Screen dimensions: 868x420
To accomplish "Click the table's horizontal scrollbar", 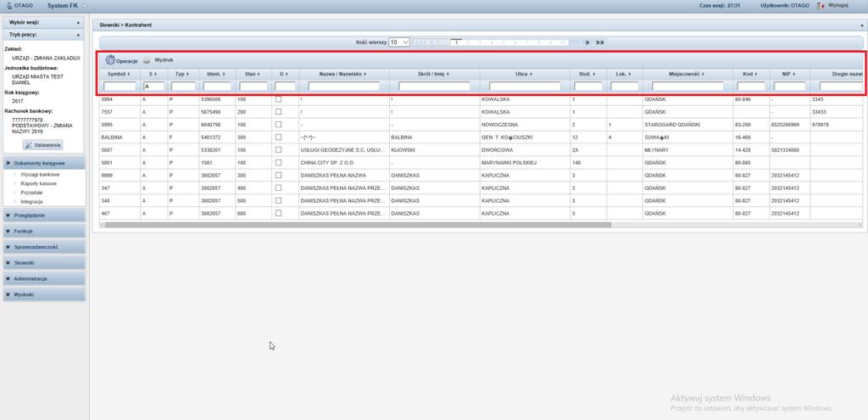I will click(x=358, y=225).
